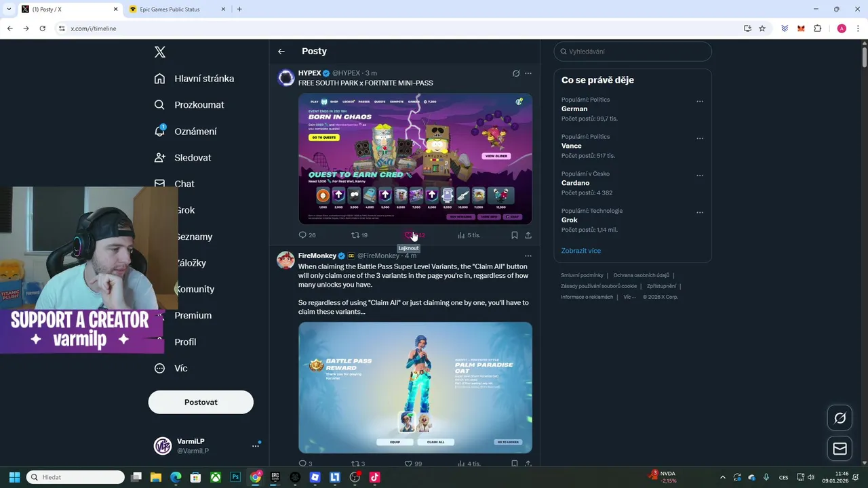Open FireMonkey profile avatar

(286, 260)
